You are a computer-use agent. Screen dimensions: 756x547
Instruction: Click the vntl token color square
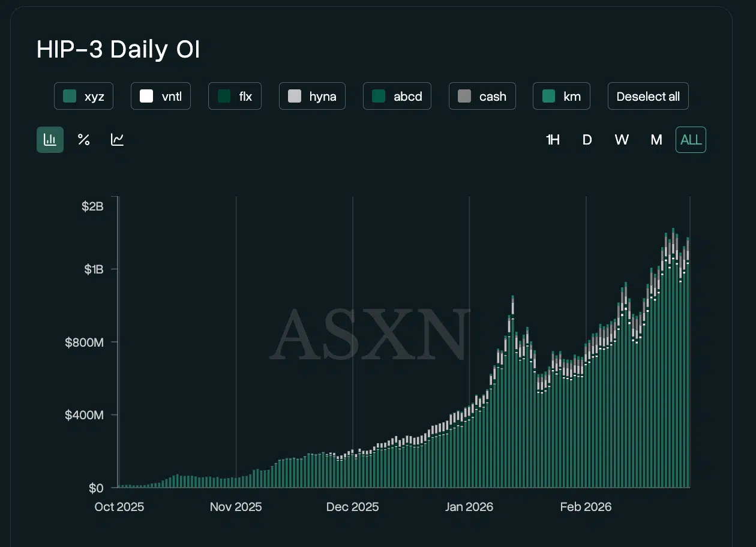coord(146,95)
